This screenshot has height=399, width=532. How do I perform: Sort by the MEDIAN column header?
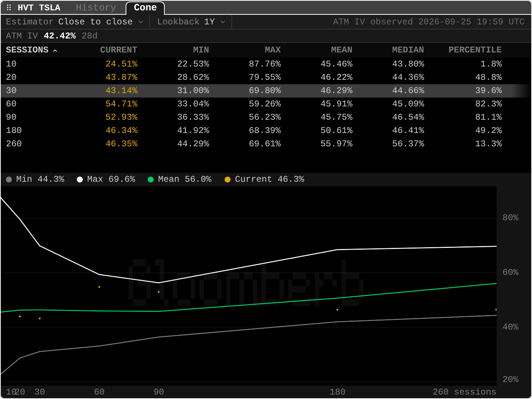pos(408,50)
